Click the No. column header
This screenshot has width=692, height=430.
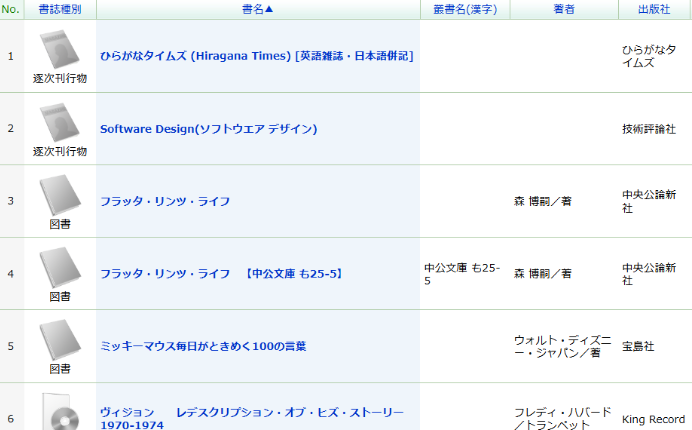point(11,9)
